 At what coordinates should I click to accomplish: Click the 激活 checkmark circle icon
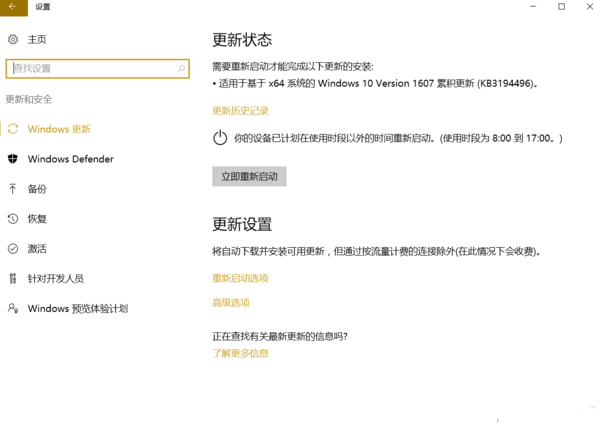13,248
